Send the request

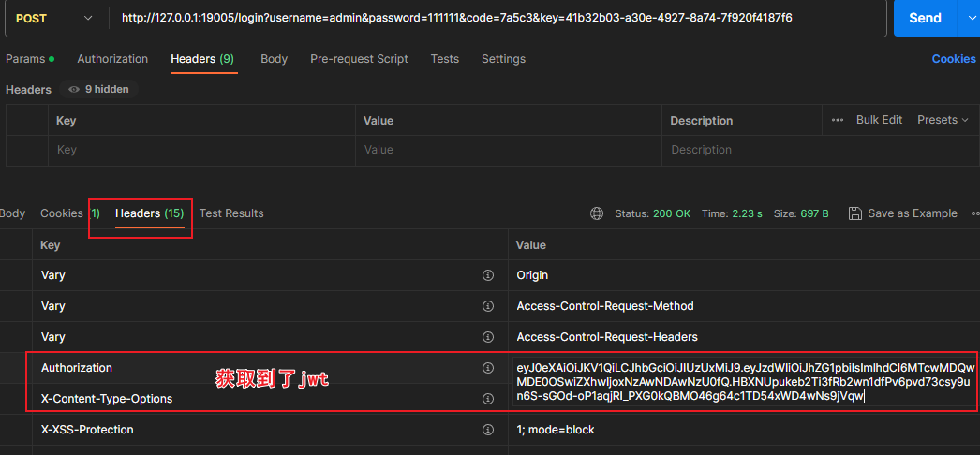point(925,18)
